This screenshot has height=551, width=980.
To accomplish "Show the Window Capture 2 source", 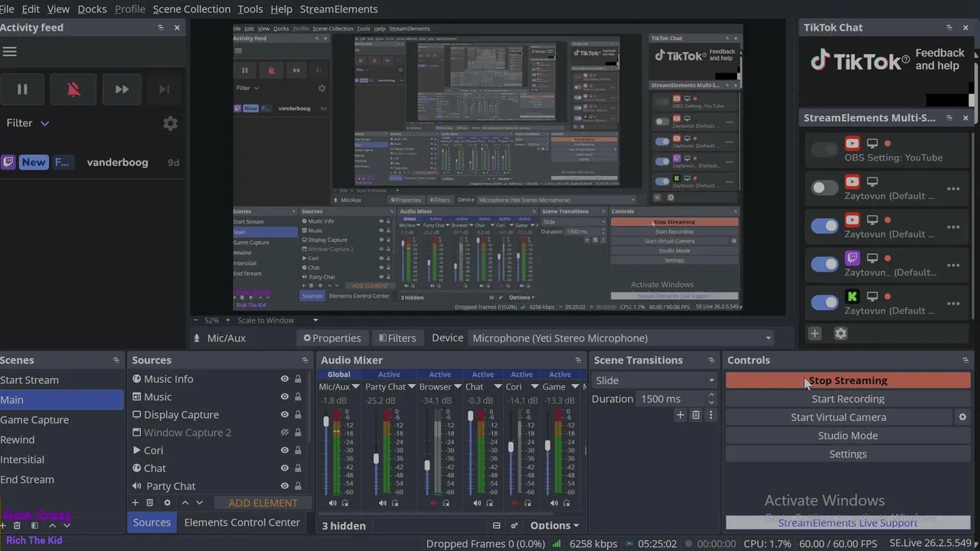I will click(285, 432).
